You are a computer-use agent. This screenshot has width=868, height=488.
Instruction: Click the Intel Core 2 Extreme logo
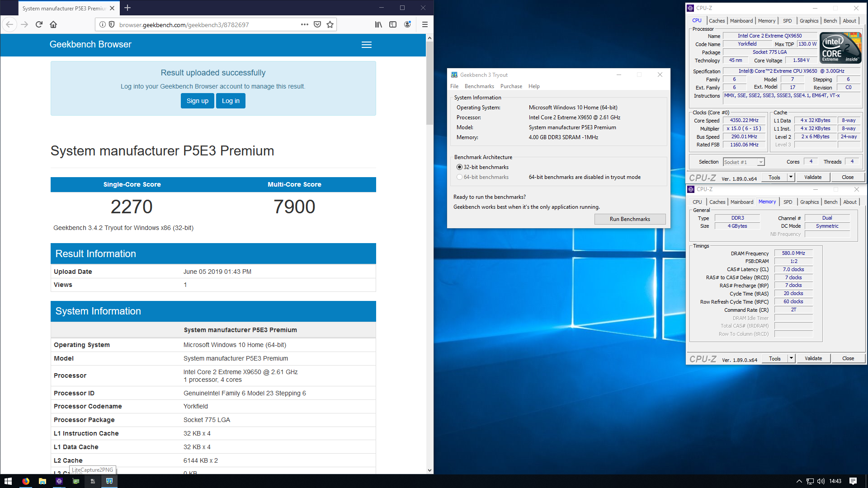click(x=840, y=47)
